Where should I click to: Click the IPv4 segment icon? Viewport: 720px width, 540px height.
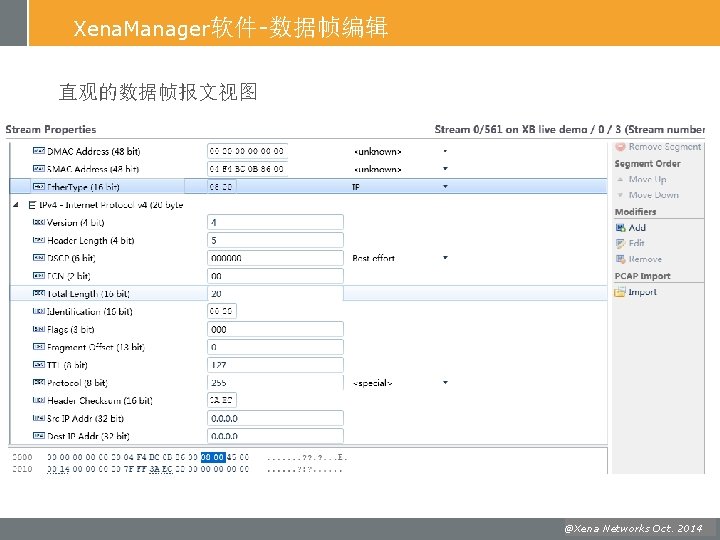pos(32,205)
